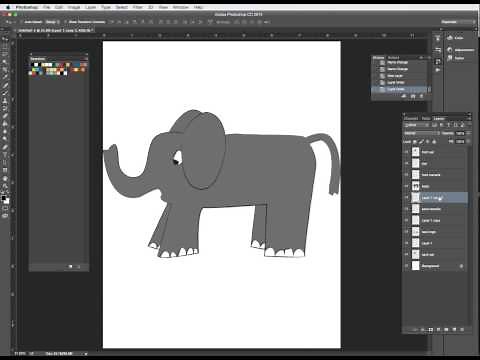
Task: Select the Zoom tool
Action: pos(5,186)
